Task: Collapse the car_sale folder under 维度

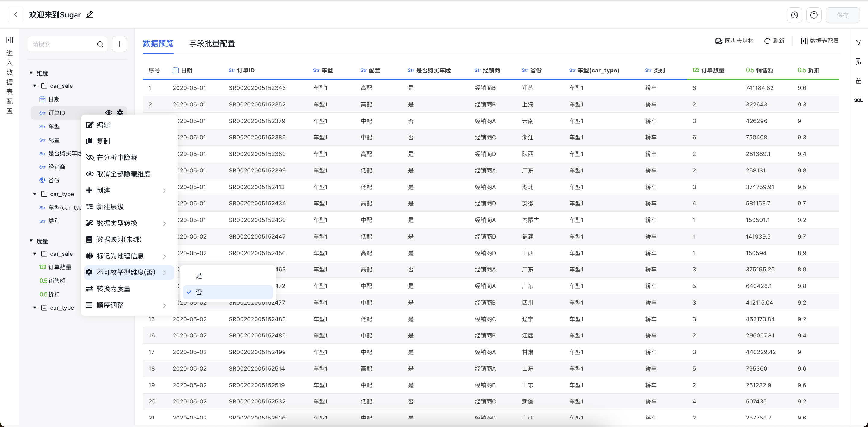Action: pos(35,86)
